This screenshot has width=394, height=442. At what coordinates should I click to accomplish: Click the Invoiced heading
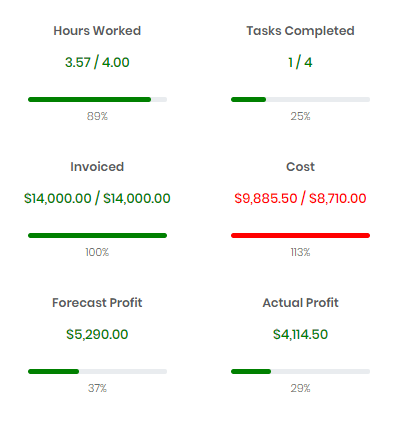pyautogui.click(x=97, y=167)
